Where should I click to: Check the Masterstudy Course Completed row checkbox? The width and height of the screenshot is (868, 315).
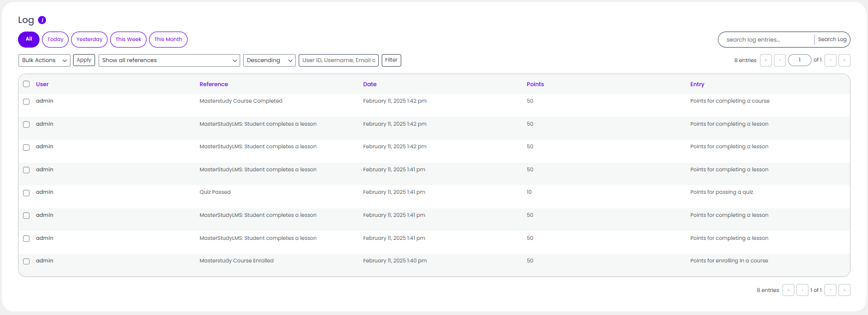(27, 102)
